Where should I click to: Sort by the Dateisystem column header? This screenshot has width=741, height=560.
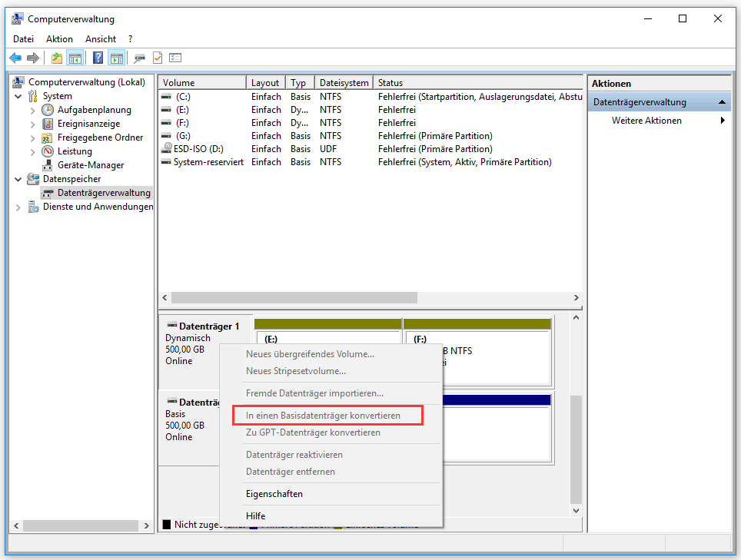tap(344, 83)
